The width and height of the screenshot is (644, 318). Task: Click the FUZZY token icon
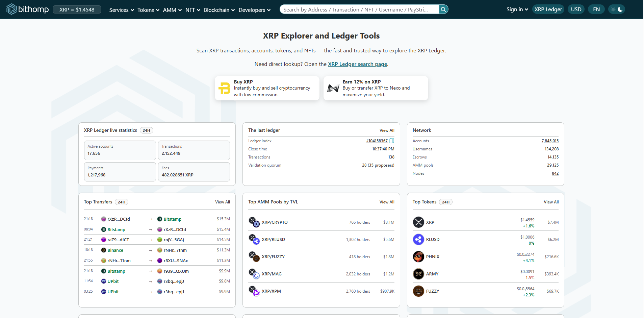(x=418, y=291)
